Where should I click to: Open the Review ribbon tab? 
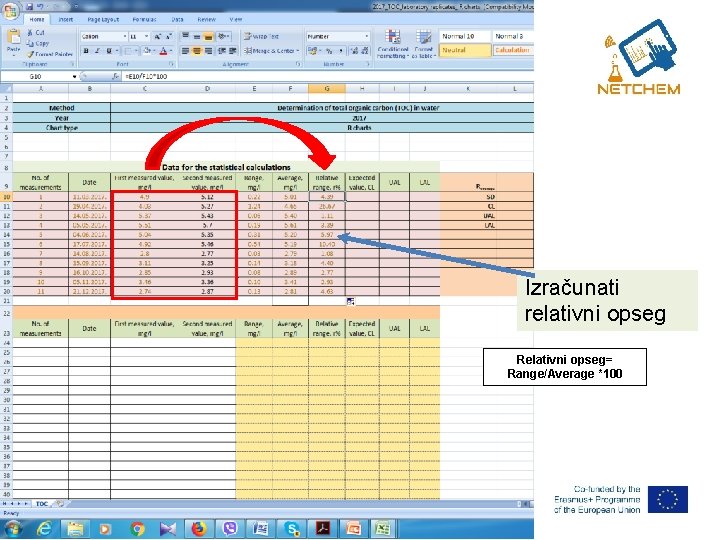pos(206,19)
